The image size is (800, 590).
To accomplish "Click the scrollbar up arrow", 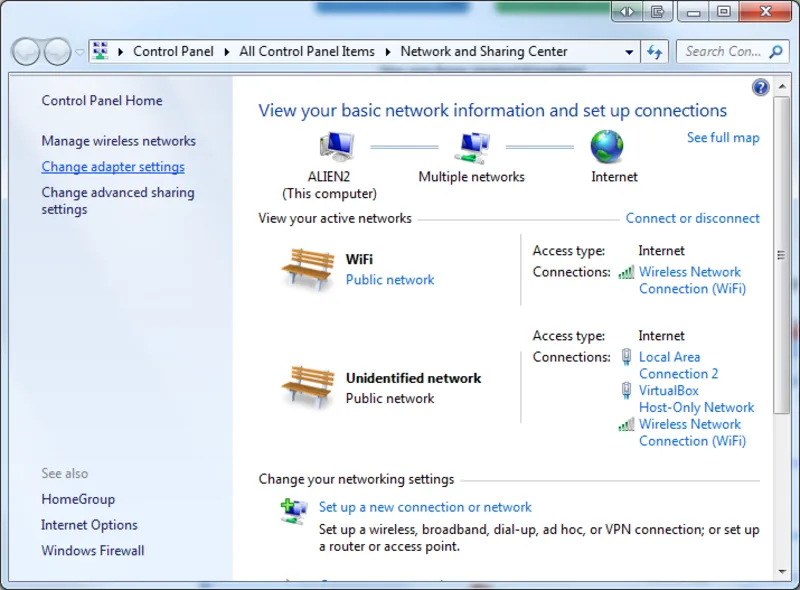I will point(782,87).
